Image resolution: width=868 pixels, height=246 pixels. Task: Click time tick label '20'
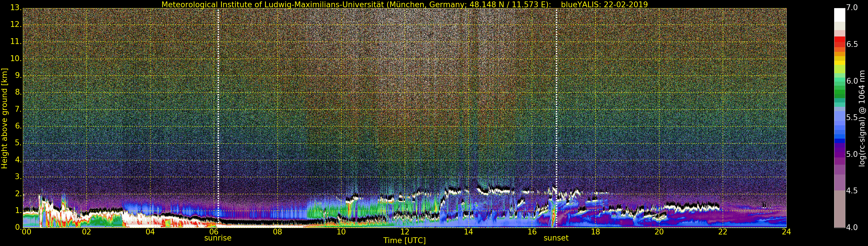coord(659,232)
